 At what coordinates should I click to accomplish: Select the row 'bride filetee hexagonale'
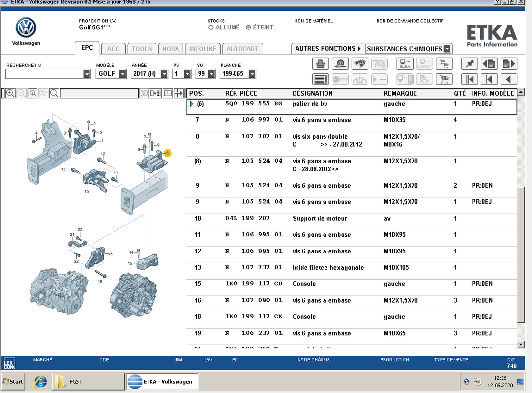pyautogui.click(x=352, y=271)
